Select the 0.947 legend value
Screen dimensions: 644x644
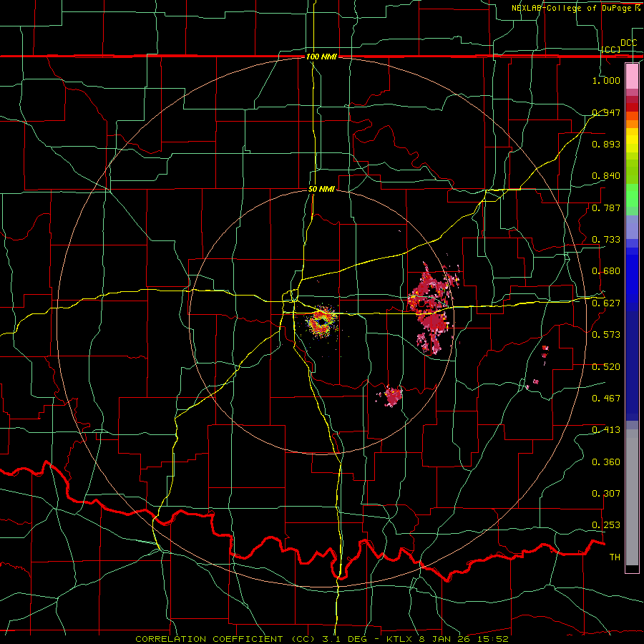tap(606, 112)
